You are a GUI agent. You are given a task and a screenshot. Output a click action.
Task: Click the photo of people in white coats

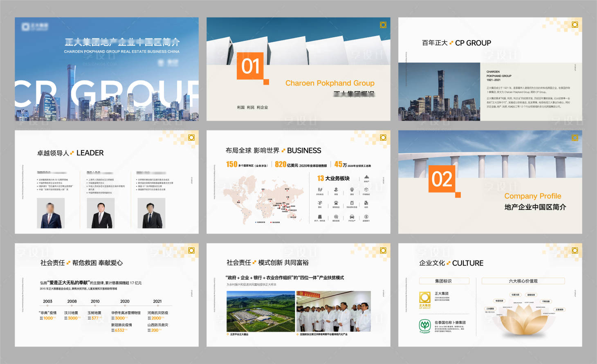click(333, 311)
